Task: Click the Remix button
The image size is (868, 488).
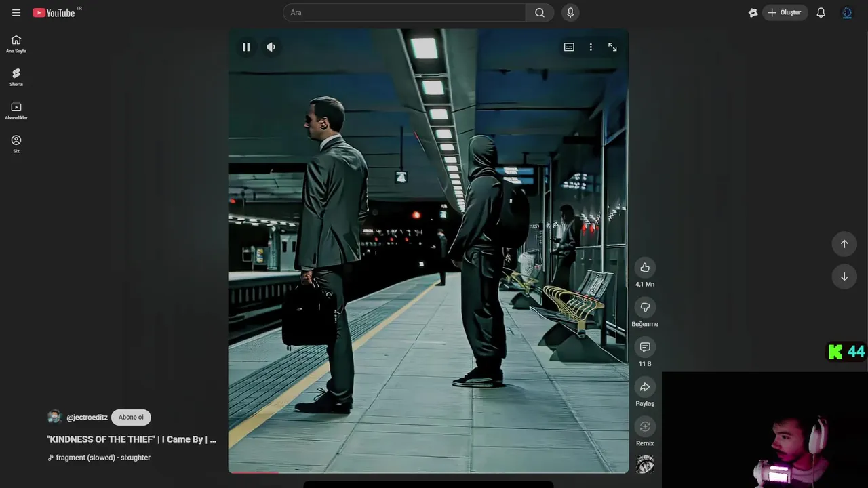Action: tap(645, 426)
